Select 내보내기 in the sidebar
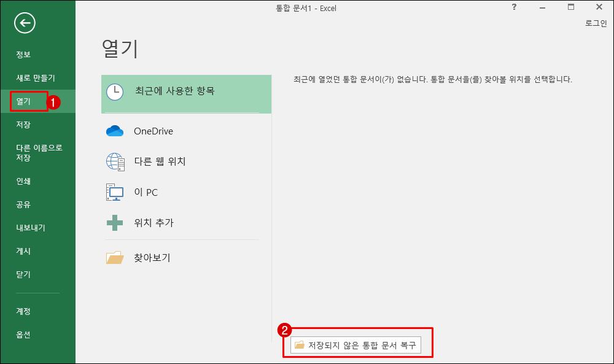Image resolution: width=614 pixels, height=364 pixels. [28, 227]
